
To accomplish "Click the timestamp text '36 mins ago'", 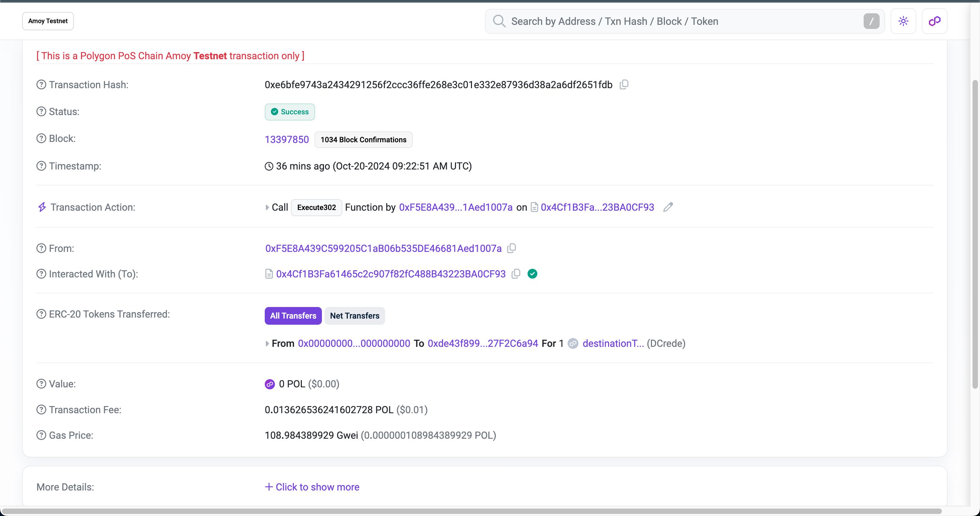I will (x=303, y=166).
